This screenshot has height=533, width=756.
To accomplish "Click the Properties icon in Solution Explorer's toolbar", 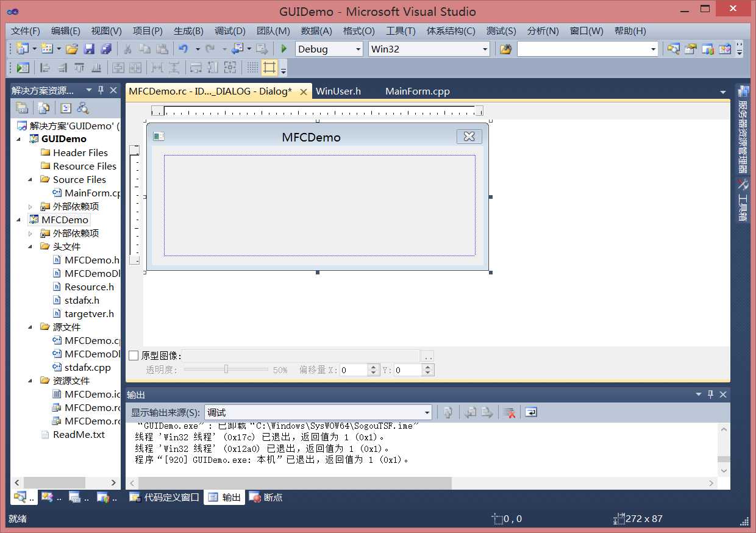I will point(23,109).
